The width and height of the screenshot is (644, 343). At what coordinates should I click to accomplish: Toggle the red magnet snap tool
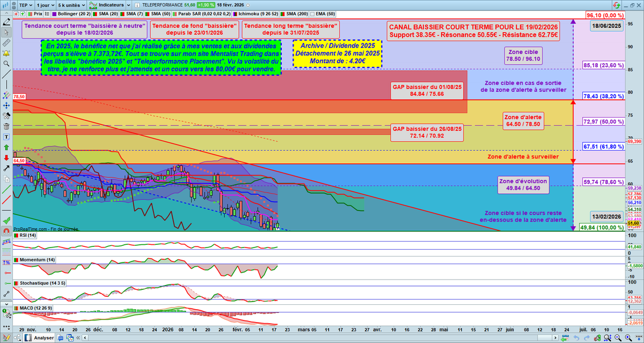coord(6,231)
